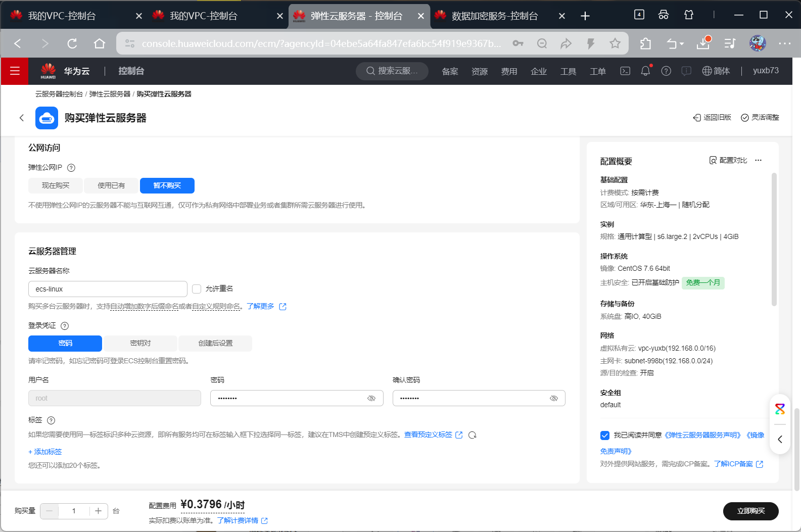The height and width of the screenshot is (532, 801).
Task: Open 企业 menu
Action: click(539, 71)
